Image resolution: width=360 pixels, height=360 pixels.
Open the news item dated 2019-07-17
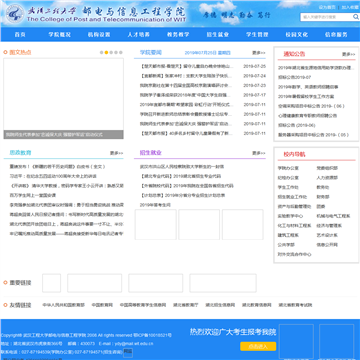point(186,95)
